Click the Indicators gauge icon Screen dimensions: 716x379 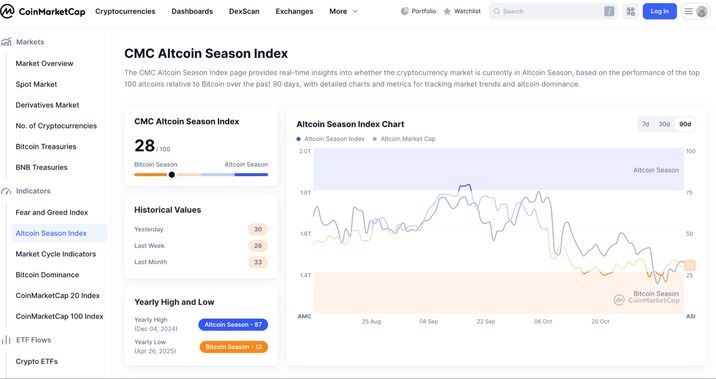6,191
